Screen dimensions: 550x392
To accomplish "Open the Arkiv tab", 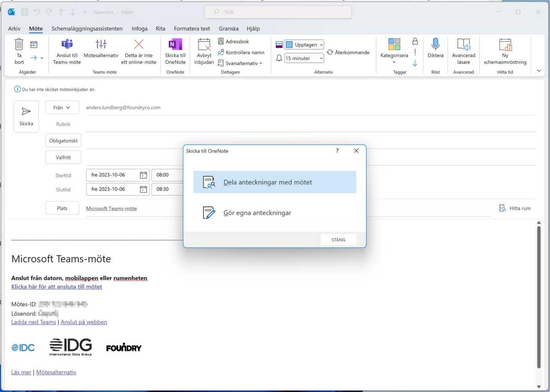I will [14, 28].
